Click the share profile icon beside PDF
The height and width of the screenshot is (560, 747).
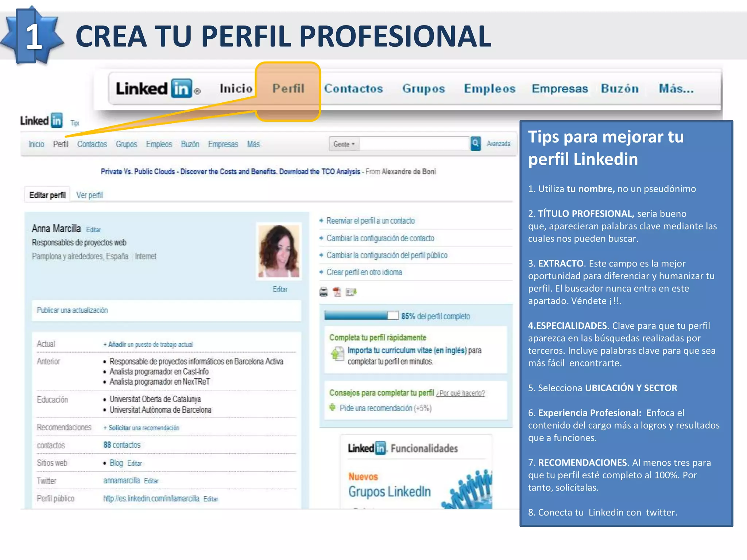pyautogui.click(x=351, y=292)
